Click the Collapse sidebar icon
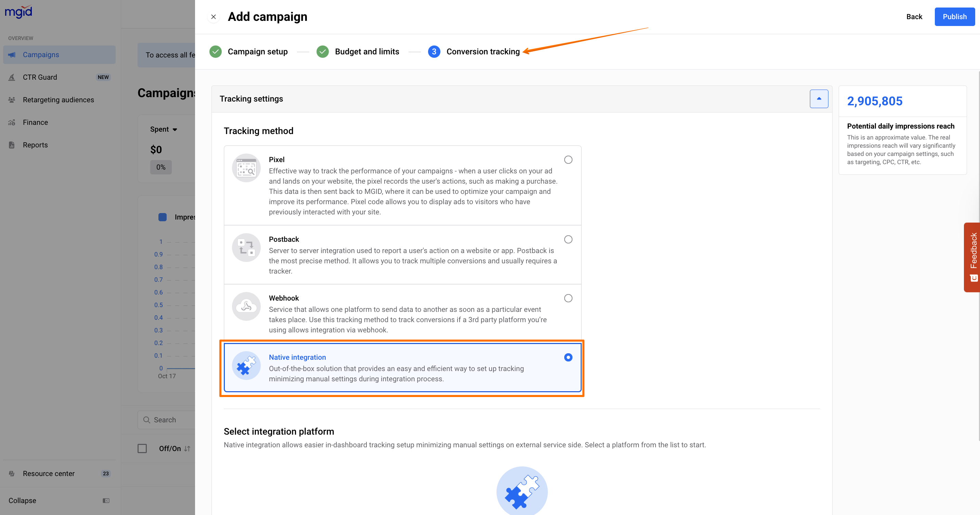Viewport: 980px width, 515px height. [106, 501]
